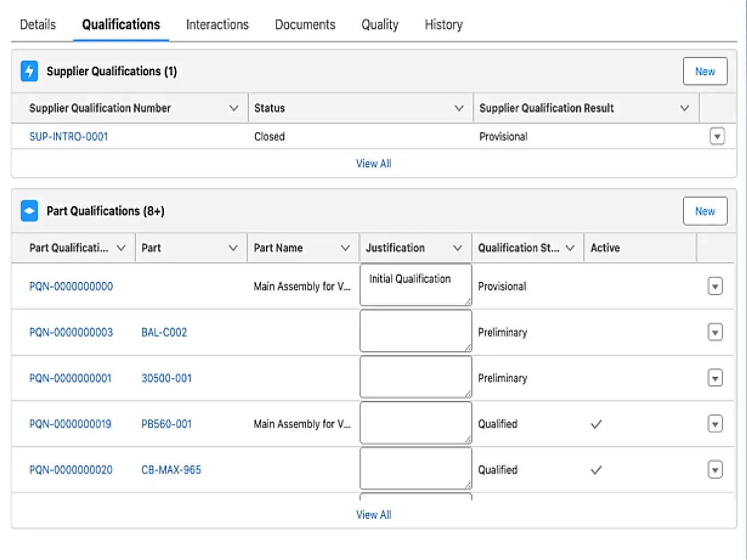Click the Part Qualifications (8+) heading
The height and width of the screenshot is (560, 747).
tap(105, 211)
